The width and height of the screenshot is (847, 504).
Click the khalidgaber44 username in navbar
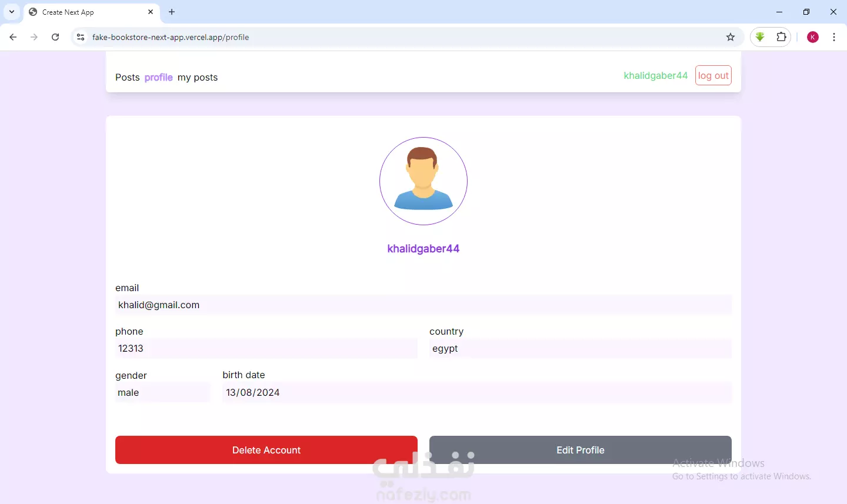[656, 75]
